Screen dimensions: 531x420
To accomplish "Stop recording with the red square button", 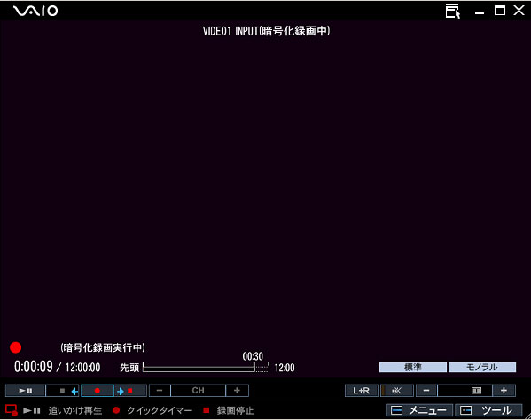I will point(130,391).
